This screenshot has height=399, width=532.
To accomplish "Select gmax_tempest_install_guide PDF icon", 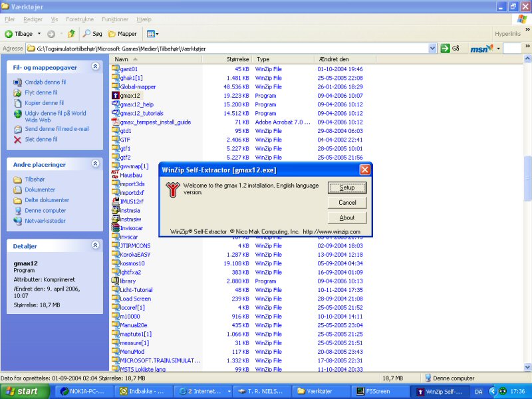I will click(115, 122).
